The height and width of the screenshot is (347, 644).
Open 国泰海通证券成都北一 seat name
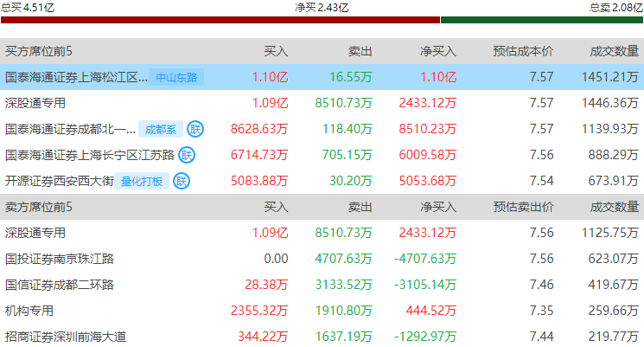click(70, 129)
